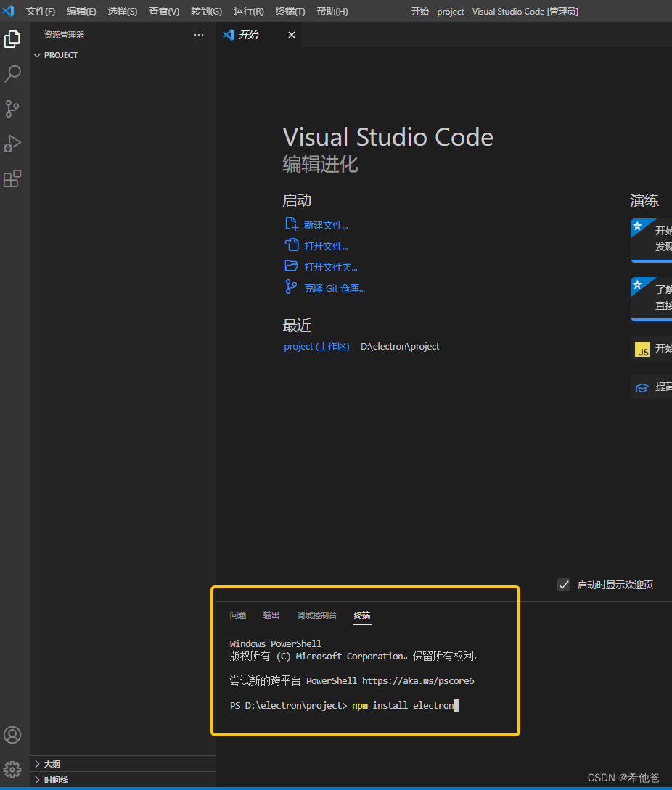The height and width of the screenshot is (790, 672).
Task: Open the 终端(T) menu
Action: (x=290, y=12)
